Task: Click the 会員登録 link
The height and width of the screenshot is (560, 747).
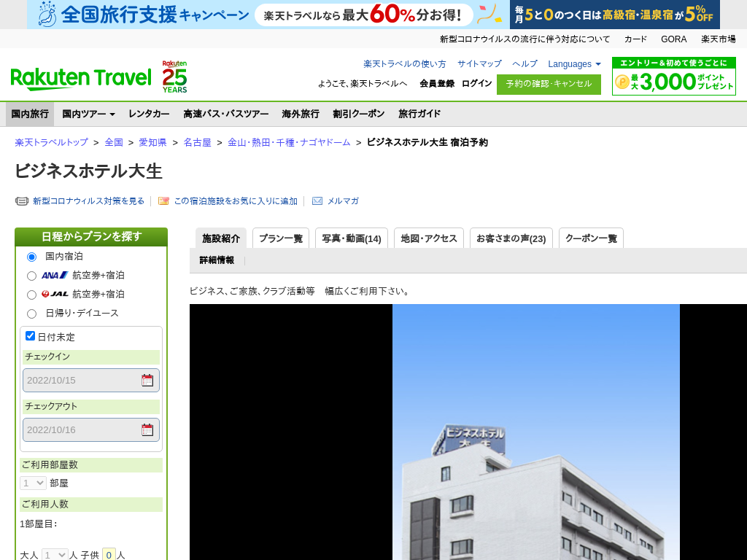Action: point(437,83)
